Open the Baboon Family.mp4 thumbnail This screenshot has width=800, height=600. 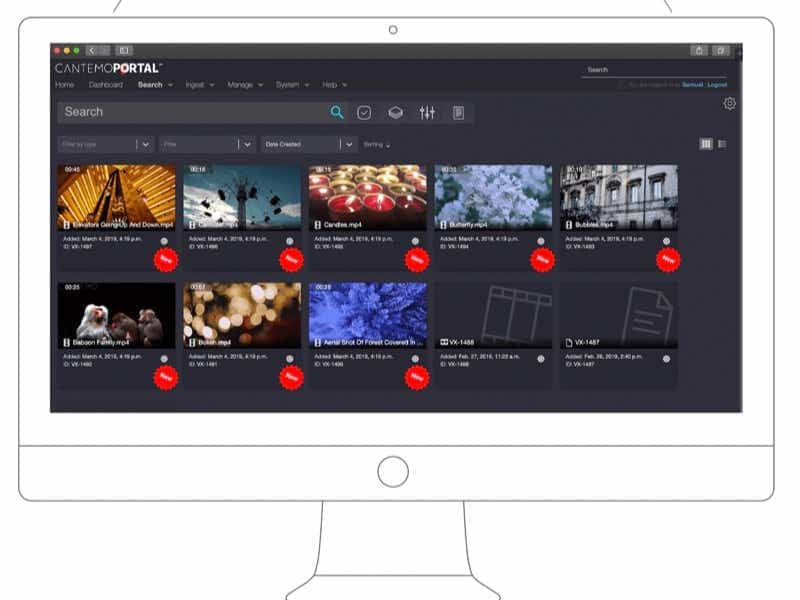(116, 314)
